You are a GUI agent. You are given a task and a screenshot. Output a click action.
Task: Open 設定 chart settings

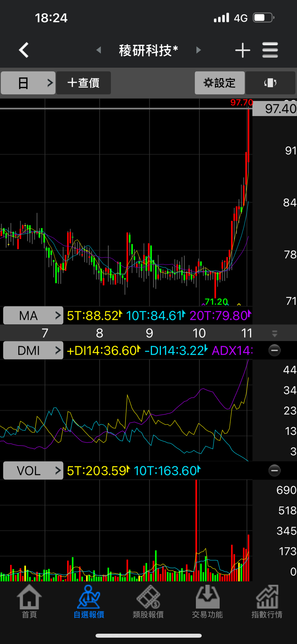[x=219, y=83]
